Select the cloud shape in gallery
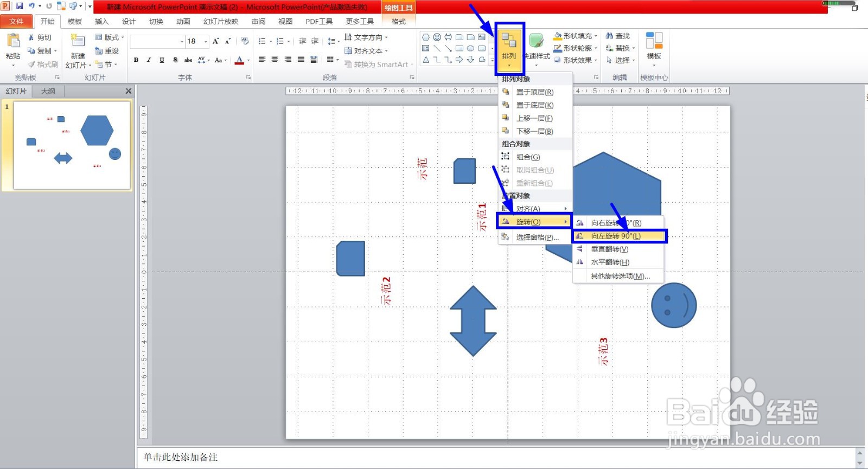The width and height of the screenshot is (868, 469). coord(482,60)
